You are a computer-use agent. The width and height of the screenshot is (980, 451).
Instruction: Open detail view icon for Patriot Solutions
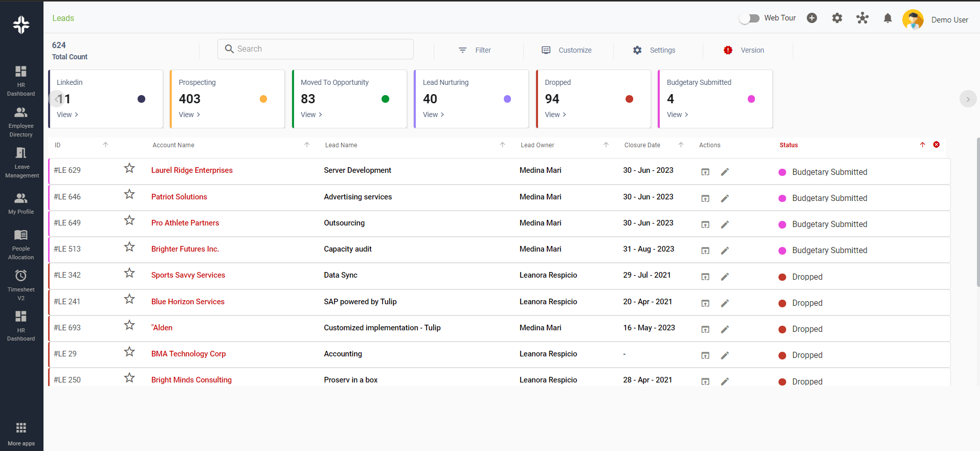tap(705, 198)
